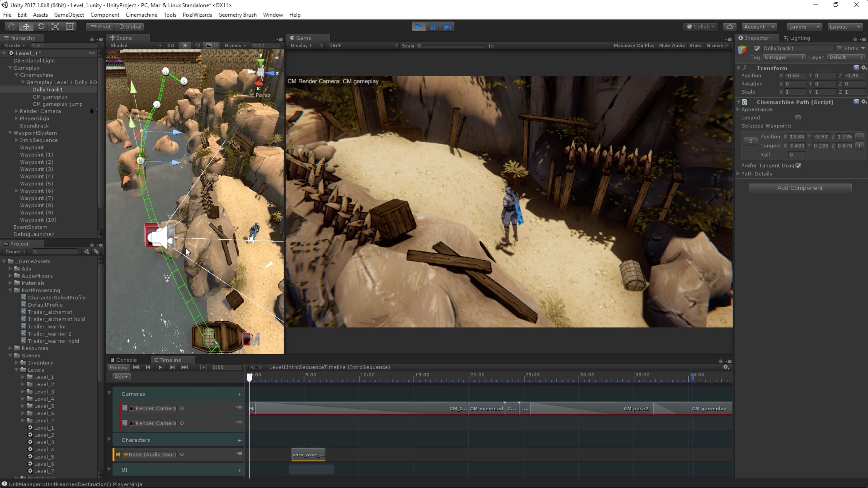Image resolution: width=868 pixels, height=488 pixels.
Task: Click the Cinemachine Path script icon
Action: [745, 102]
